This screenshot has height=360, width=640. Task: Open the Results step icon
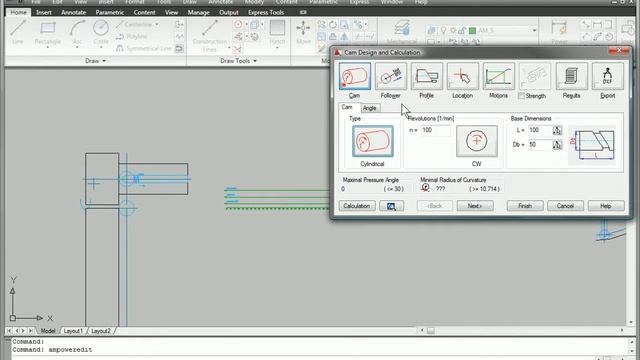(x=571, y=76)
